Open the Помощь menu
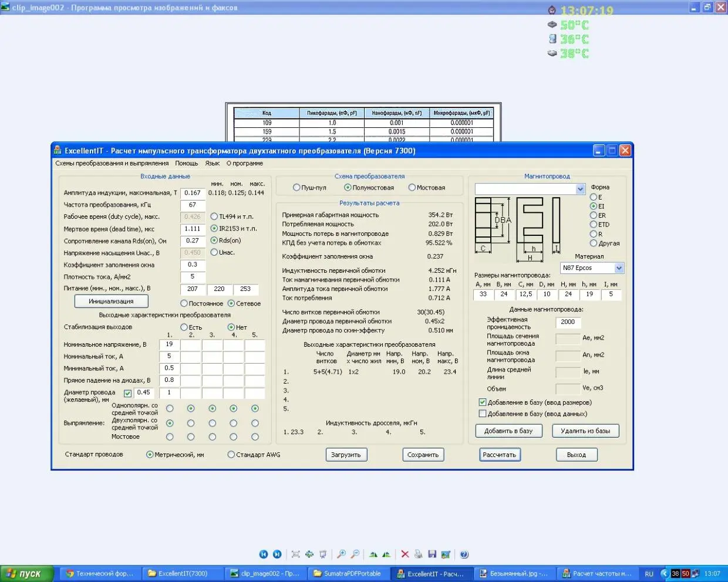Viewport: 728px width, 582px height. coord(187,164)
